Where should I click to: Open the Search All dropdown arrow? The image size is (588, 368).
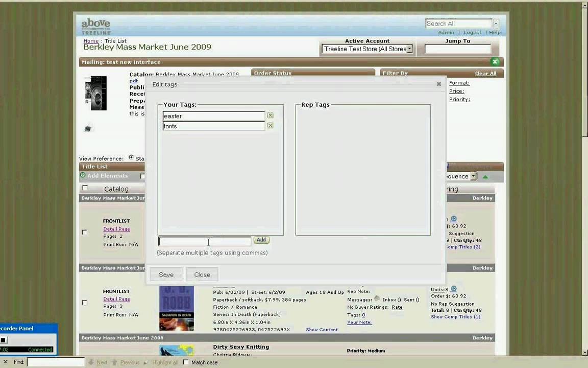496,24
